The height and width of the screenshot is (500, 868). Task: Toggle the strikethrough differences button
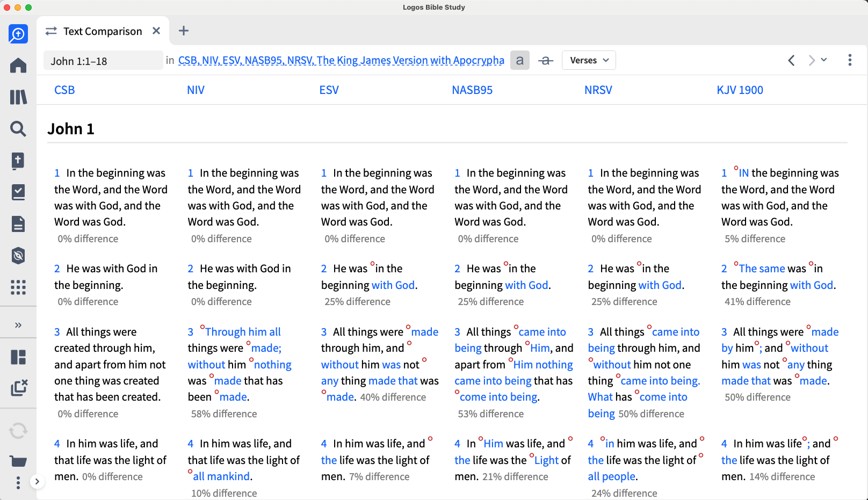point(546,60)
